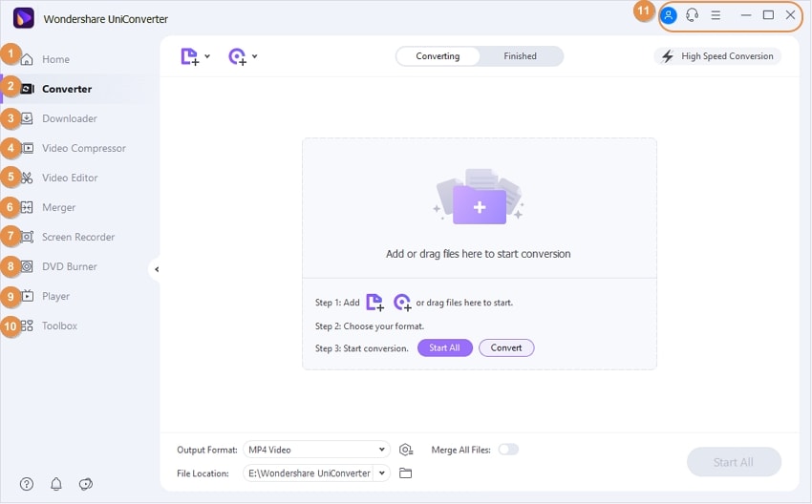
Task: Click the 'Step 2: Choose your format.' text
Action: click(370, 326)
